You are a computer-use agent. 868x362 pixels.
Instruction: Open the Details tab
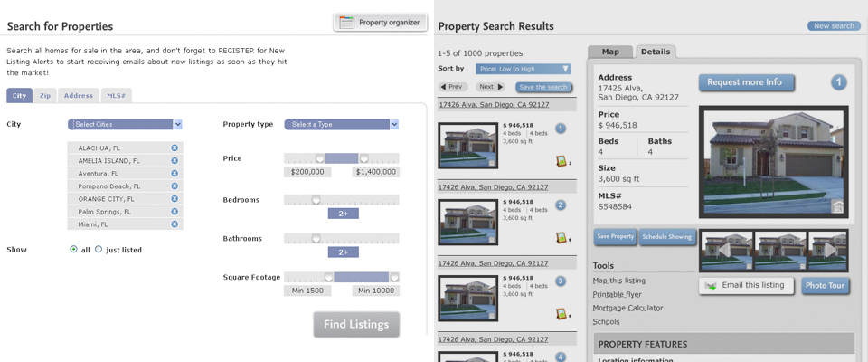pyautogui.click(x=656, y=52)
